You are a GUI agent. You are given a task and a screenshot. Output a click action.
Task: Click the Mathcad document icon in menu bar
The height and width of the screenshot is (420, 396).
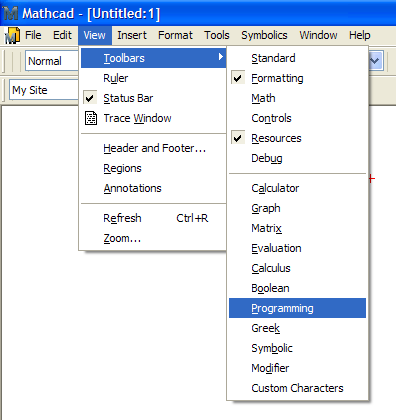12,35
